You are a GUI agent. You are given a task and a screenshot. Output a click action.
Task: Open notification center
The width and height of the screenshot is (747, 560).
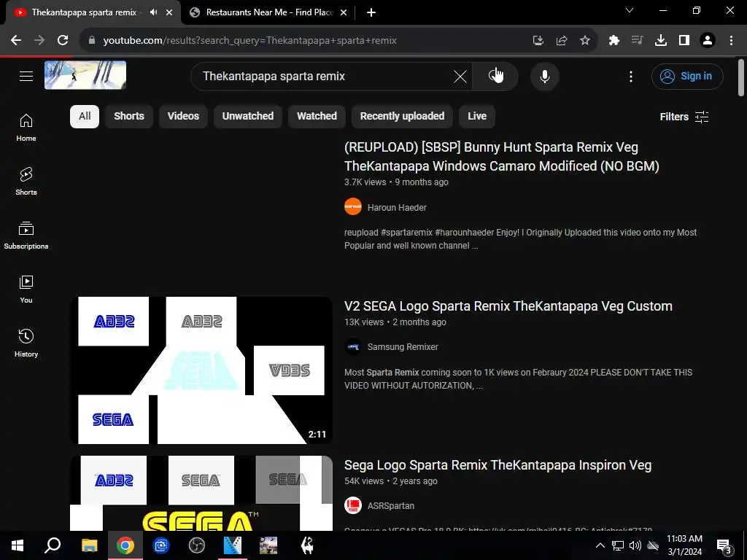click(724, 545)
